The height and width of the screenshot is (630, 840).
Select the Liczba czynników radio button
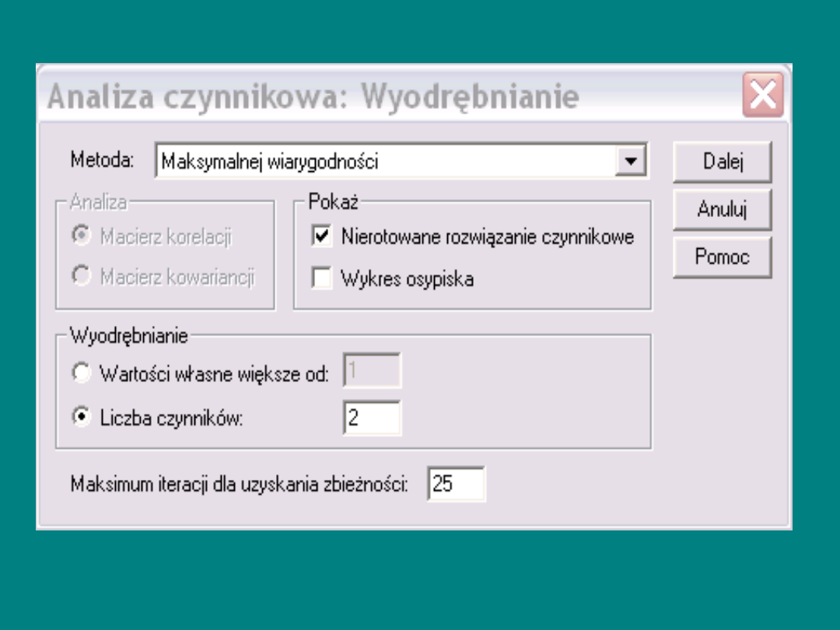[x=81, y=418]
